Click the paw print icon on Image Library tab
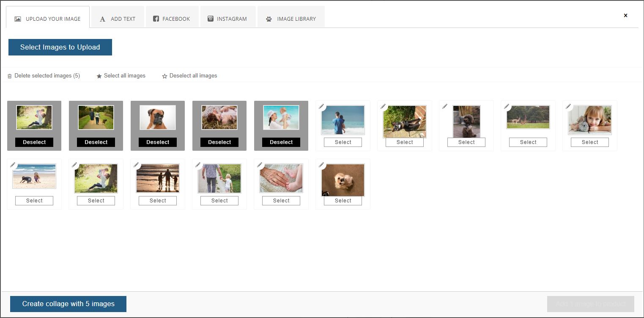644x318 pixels. click(x=268, y=19)
